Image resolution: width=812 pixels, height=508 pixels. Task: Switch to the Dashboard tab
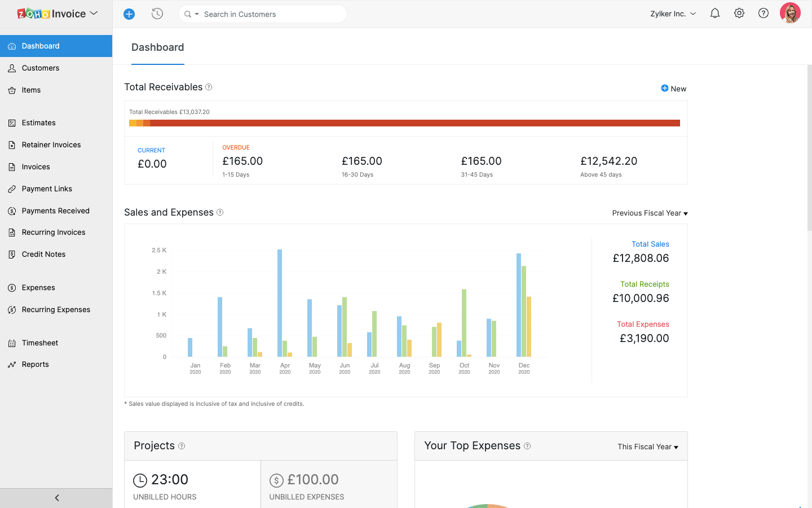click(x=157, y=47)
